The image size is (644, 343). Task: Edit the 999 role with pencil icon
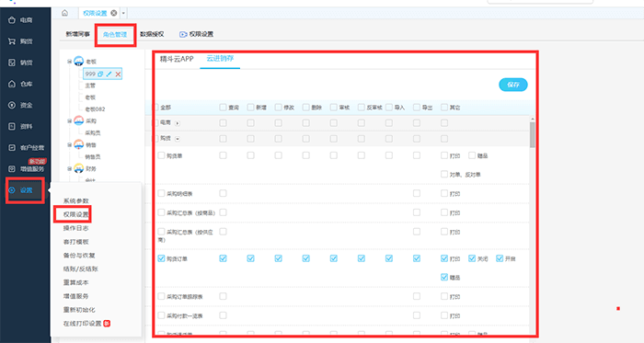click(109, 74)
